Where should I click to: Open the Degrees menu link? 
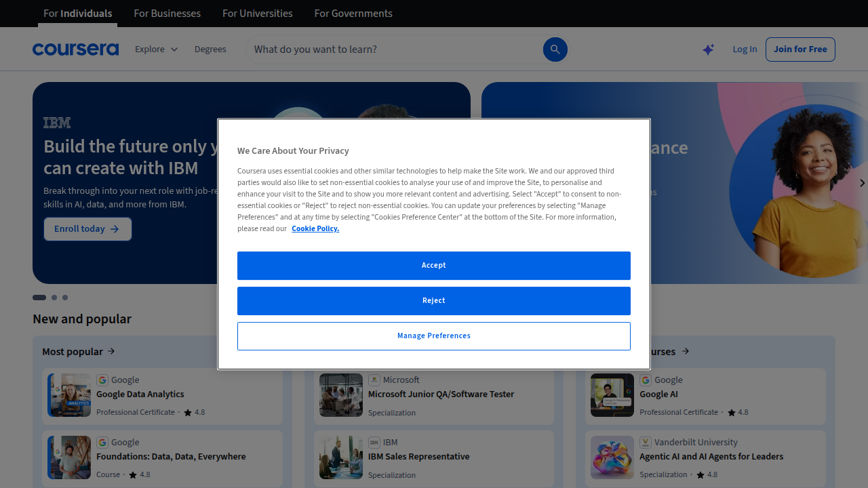(x=210, y=49)
